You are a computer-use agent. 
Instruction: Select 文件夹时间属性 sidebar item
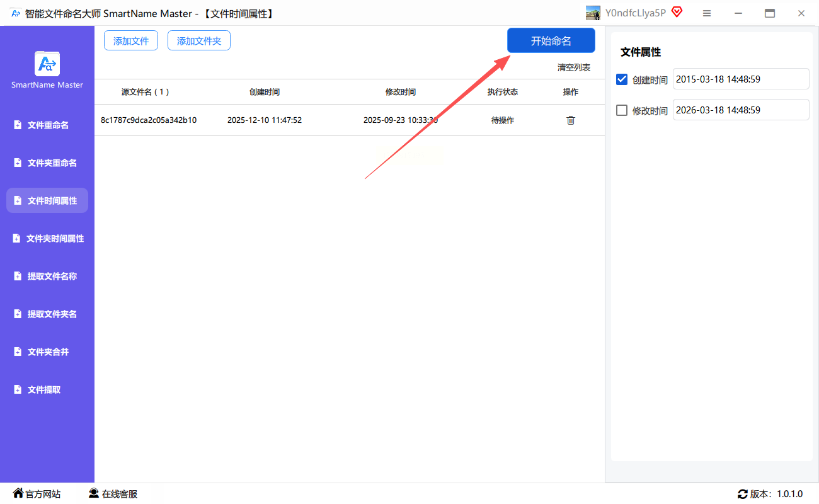tap(47, 239)
